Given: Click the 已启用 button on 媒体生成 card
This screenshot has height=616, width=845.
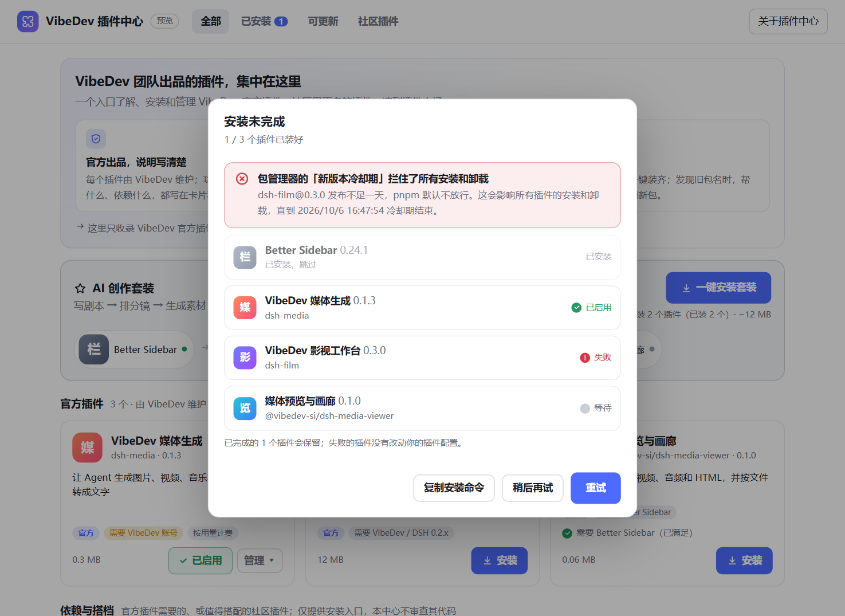Looking at the screenshot, I should 201,560.
